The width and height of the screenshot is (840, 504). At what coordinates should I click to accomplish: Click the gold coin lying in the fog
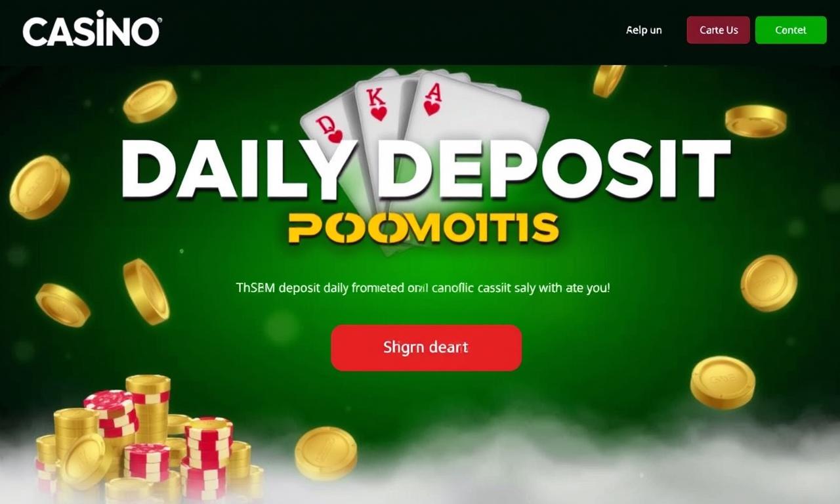click(325, 453)
